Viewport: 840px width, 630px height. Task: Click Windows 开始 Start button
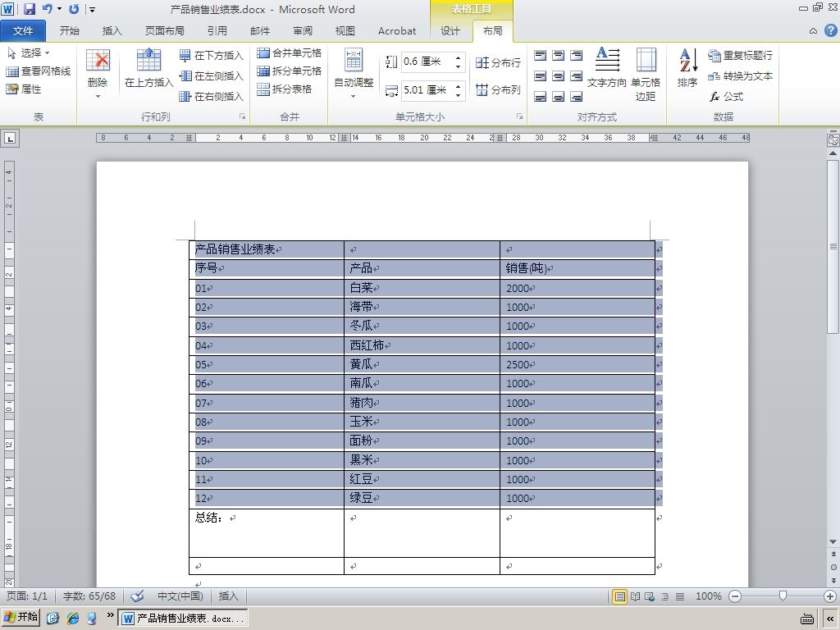[x=21, y=617]
